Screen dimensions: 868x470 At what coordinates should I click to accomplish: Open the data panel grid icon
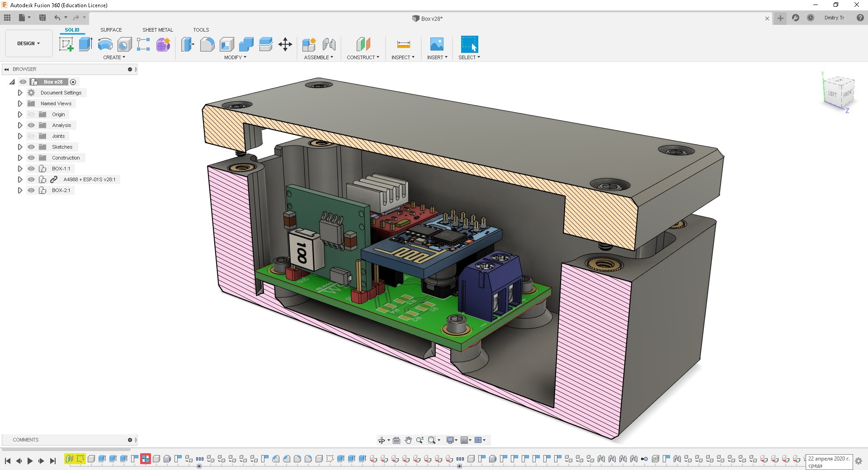(x=7, y=18)
